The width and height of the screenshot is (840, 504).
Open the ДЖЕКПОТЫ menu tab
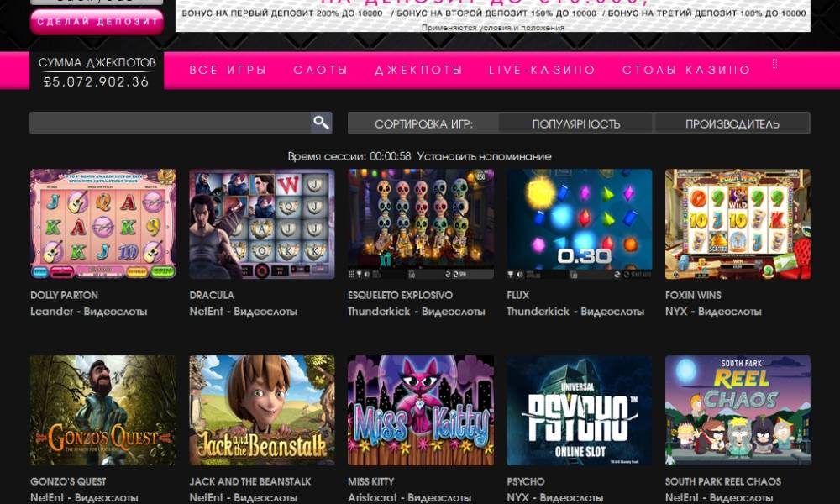(418, 70)
